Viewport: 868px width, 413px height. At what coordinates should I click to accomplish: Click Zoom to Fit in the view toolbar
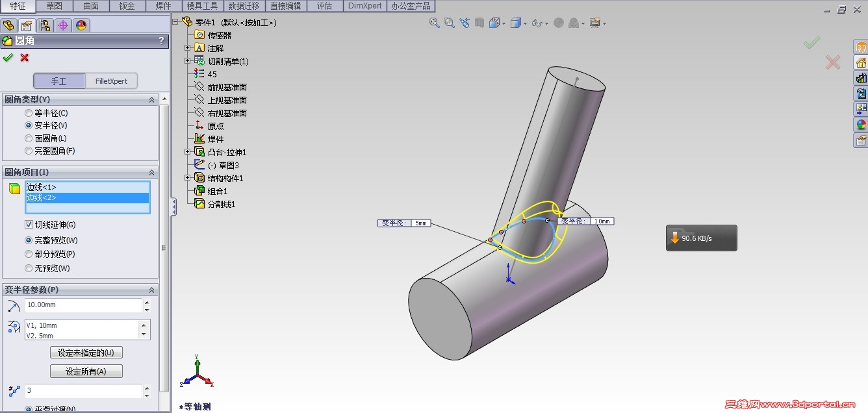click(435, 23)
